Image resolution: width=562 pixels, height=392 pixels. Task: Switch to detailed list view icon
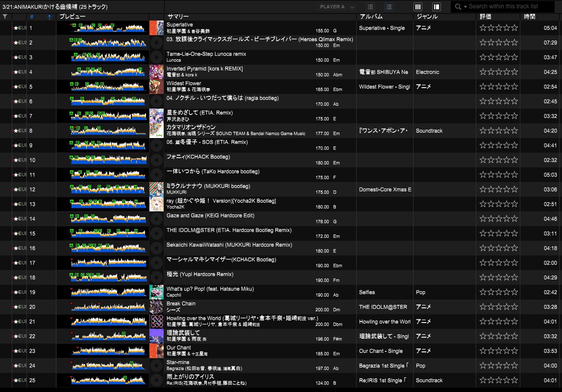(389, 7)
